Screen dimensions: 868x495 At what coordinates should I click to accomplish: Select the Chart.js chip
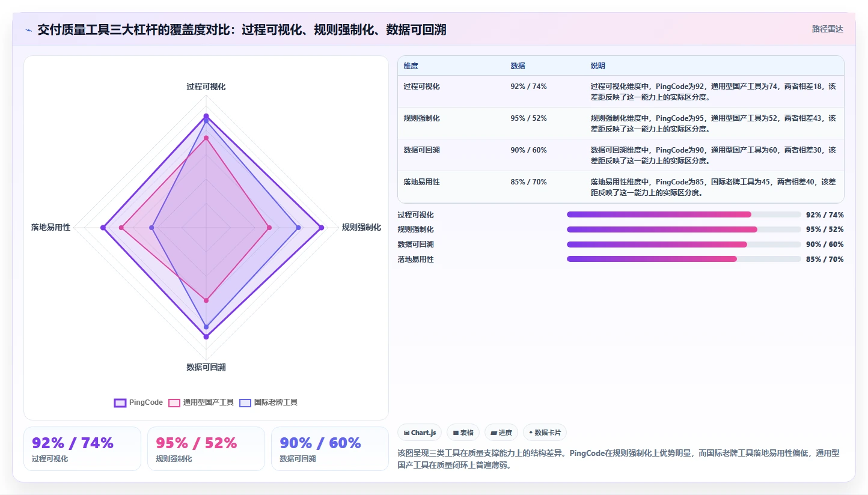(420, 433)
